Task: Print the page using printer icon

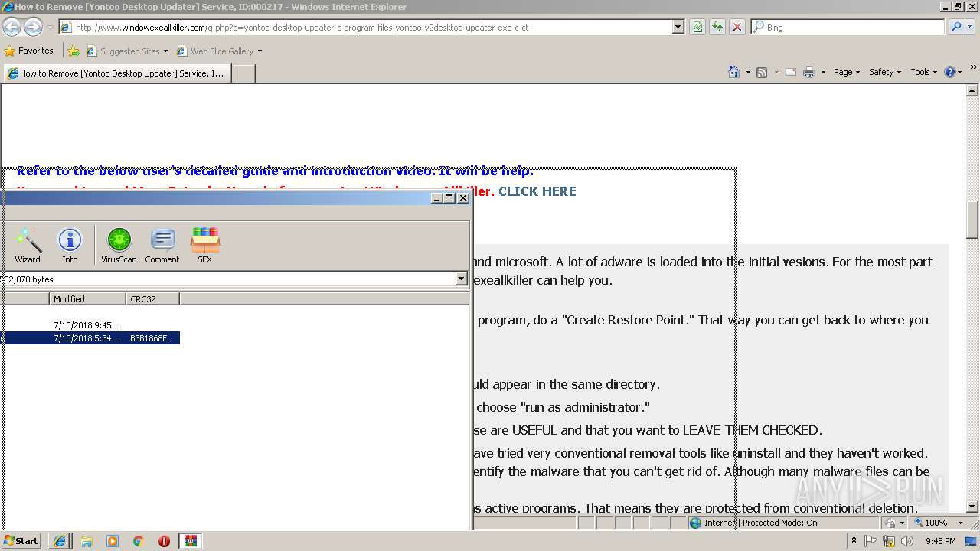Action: tap(809, 72)
